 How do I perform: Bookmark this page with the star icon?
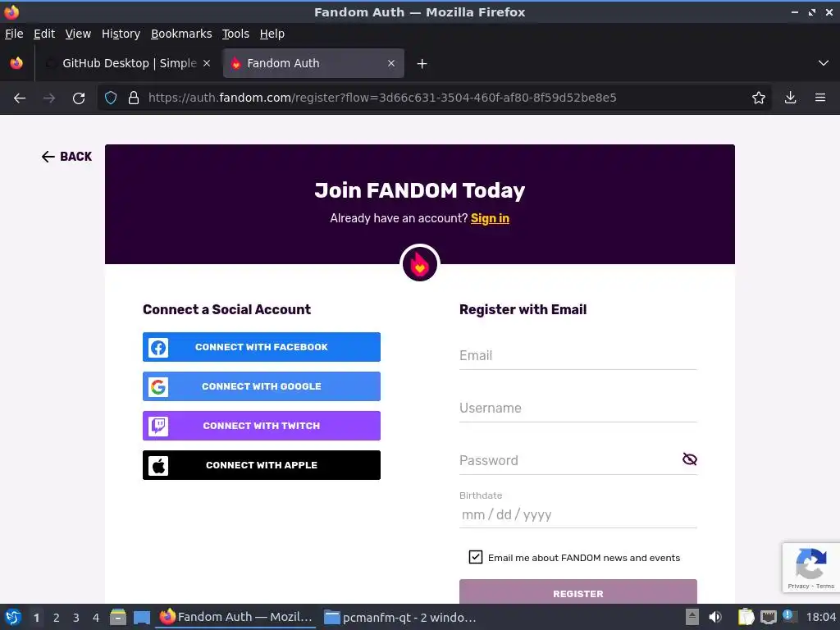click(758, 98)
